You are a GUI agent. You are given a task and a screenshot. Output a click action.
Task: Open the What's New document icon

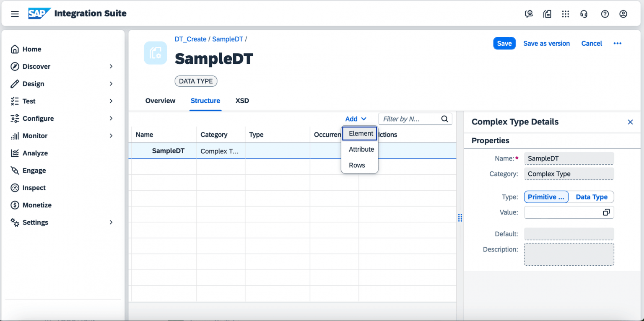point(547,14)
